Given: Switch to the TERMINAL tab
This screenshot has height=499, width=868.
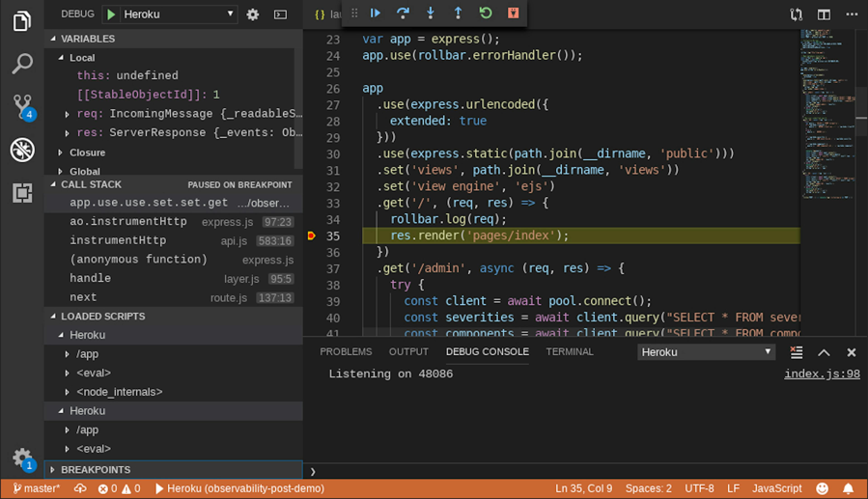Looking at the screenshot, I should tap(570, 352).
